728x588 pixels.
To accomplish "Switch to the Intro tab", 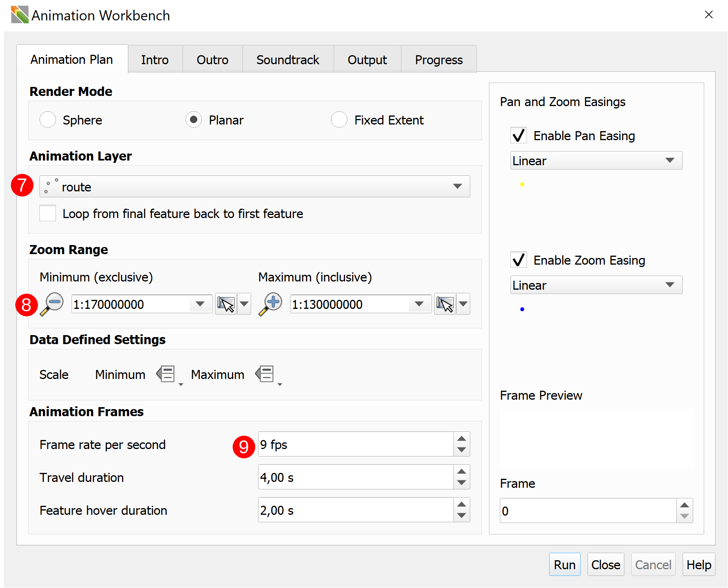I will (155, 60).
